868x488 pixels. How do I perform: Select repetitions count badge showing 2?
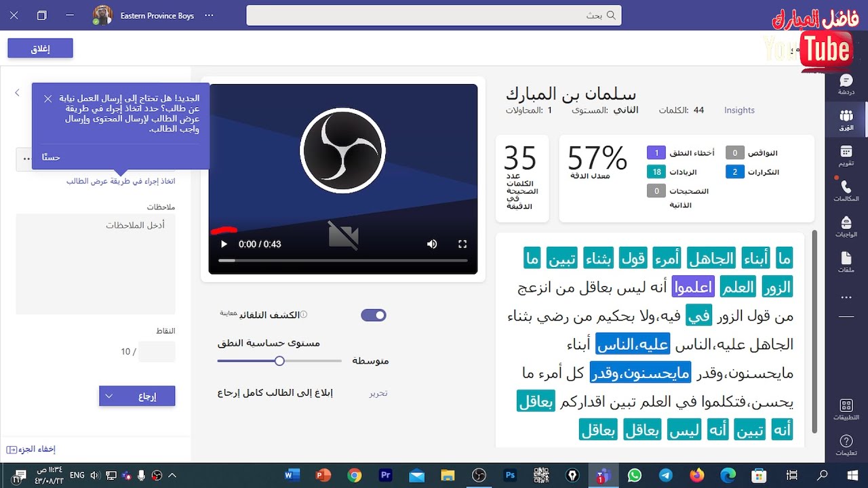tap(735, 172)
